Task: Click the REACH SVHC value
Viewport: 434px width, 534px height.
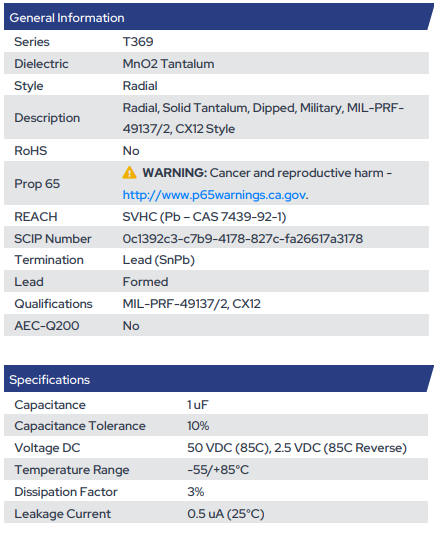Action: tap(204, 217)
